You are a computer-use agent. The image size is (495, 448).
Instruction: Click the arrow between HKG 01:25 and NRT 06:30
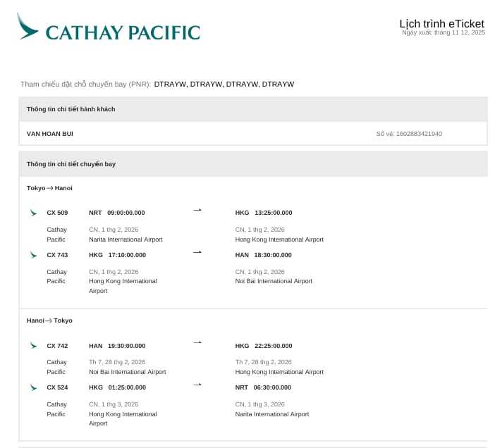[x=197, y=385]
